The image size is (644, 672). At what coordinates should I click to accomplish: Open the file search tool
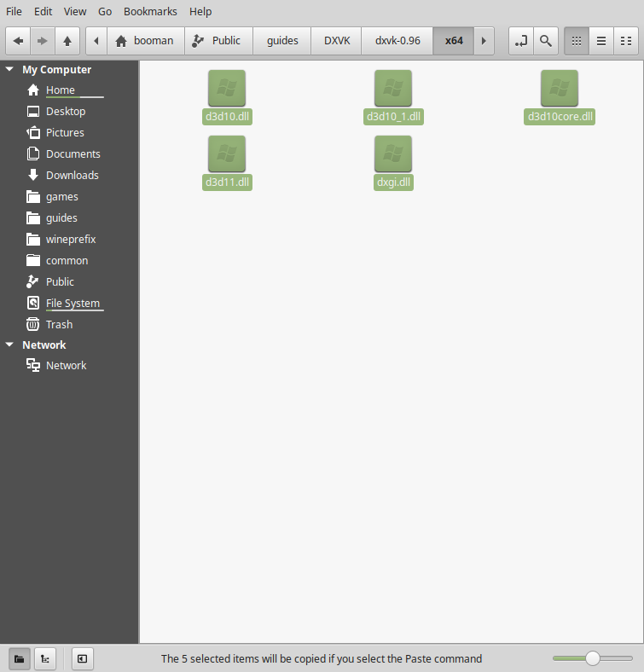point(546,41)
